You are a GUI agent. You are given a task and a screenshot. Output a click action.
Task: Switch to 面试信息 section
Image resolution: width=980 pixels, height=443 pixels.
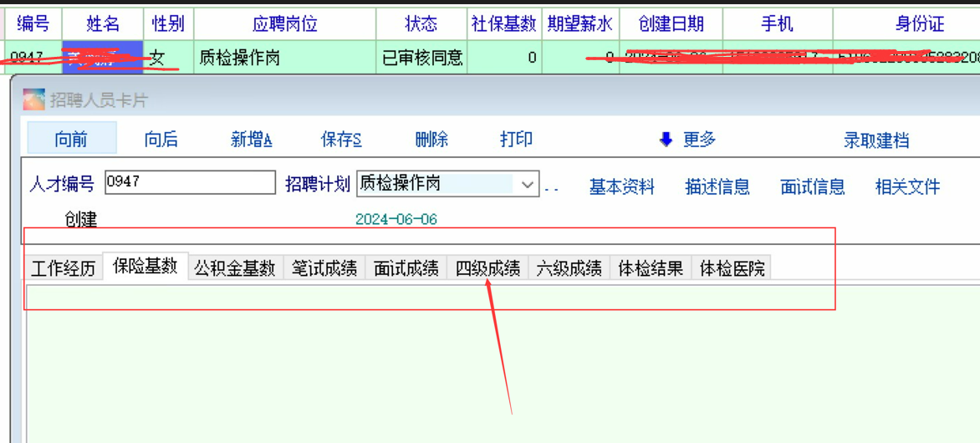click(812, 187)
